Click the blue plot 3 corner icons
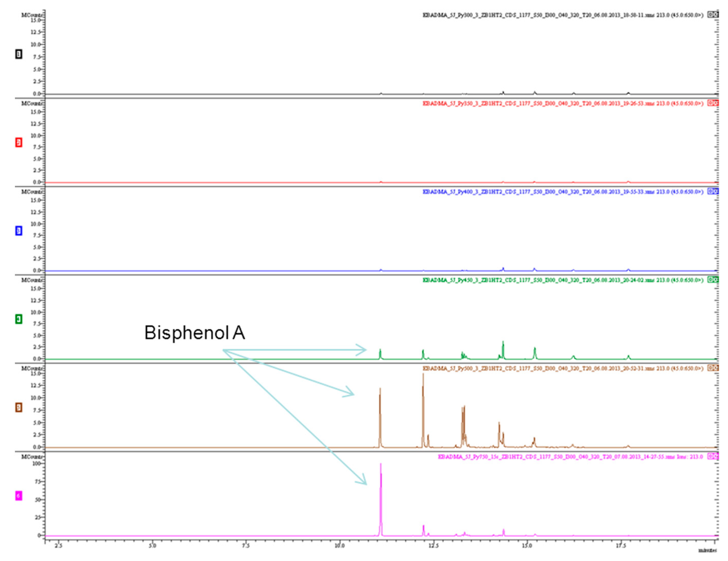728x561 pixels. pos(713,191)
